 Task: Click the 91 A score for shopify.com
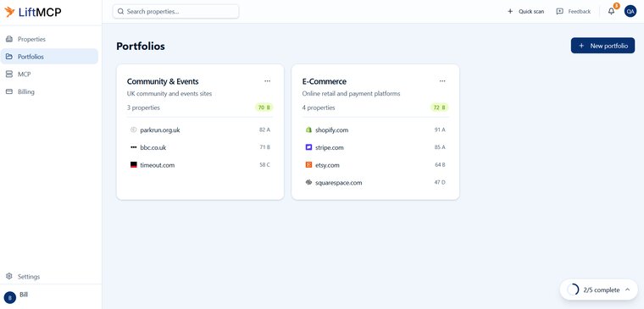440,130
